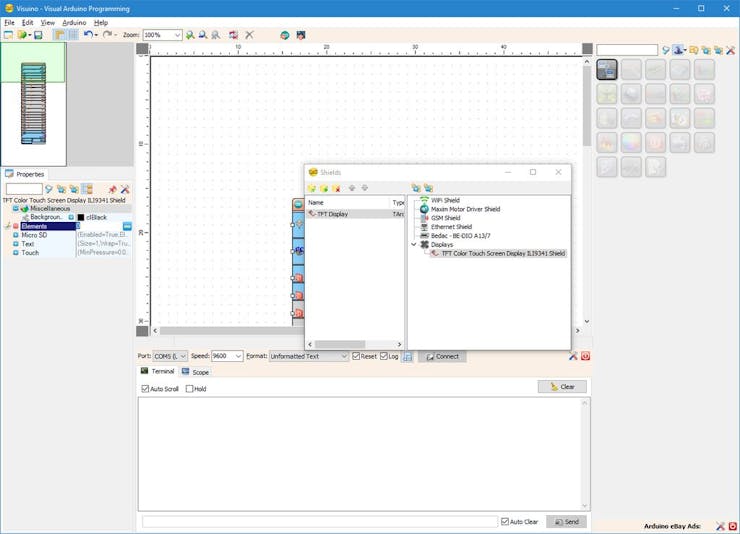Open the Zoom percentage dropdown
The height and width of the screenshot is (534, 740).
pos(177,35)
